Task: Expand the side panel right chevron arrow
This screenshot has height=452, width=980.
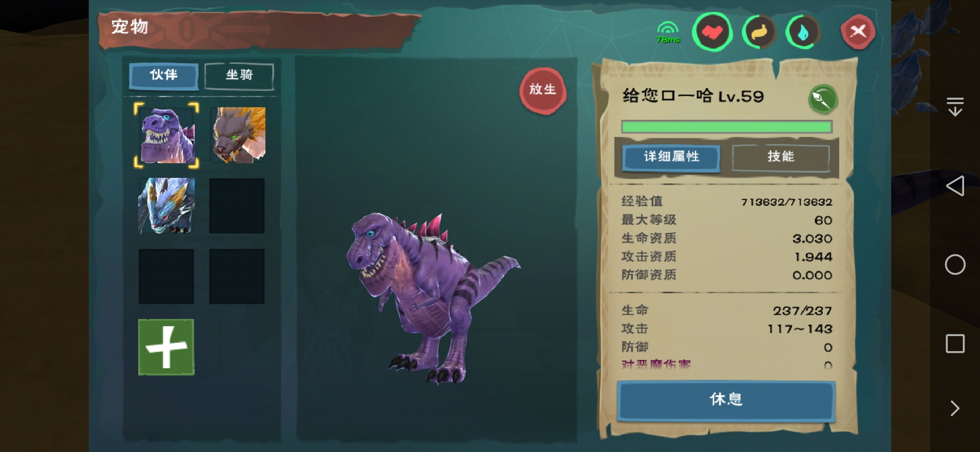Action: (955, 408)
